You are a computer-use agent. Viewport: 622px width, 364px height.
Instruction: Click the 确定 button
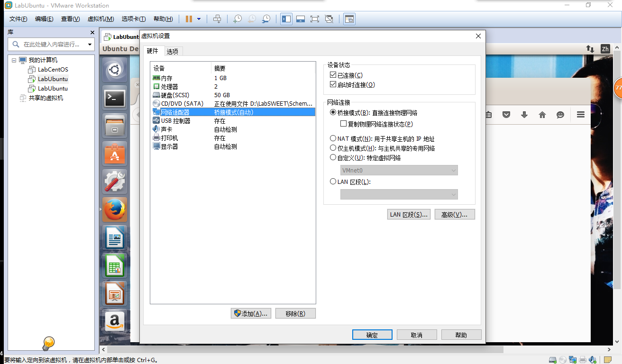pyautogui.click(x=372, y=335)
